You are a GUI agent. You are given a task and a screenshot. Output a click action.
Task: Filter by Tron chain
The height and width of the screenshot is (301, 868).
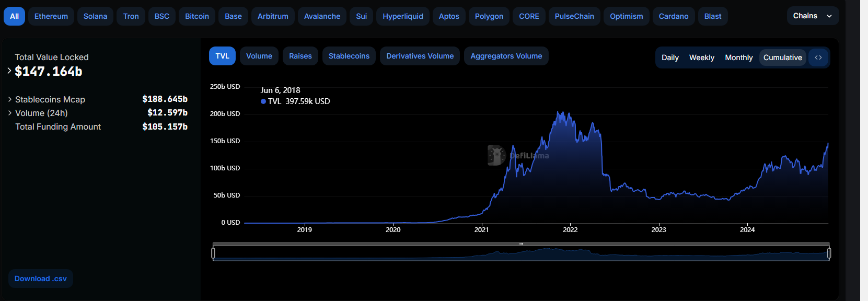point(131,16)
